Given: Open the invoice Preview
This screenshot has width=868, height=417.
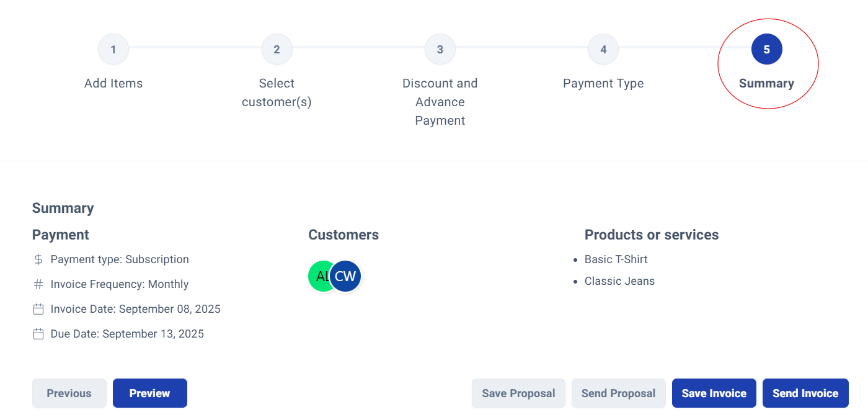Looking at the screenshot, I should tap(150, 393).
